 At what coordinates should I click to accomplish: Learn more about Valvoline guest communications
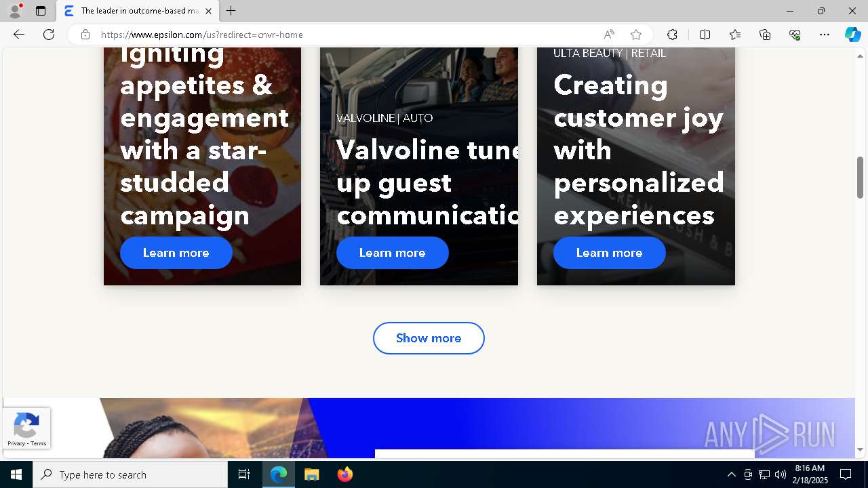(393, 253)
